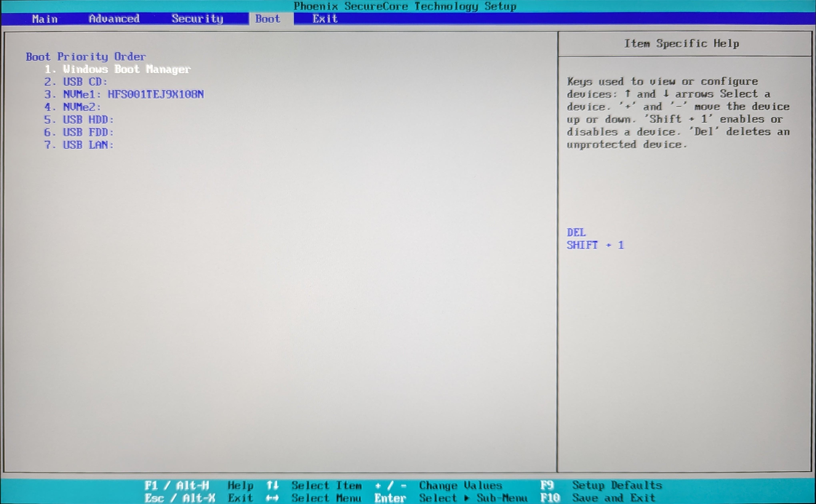Open the Main menu tab

tap(45, 19)
